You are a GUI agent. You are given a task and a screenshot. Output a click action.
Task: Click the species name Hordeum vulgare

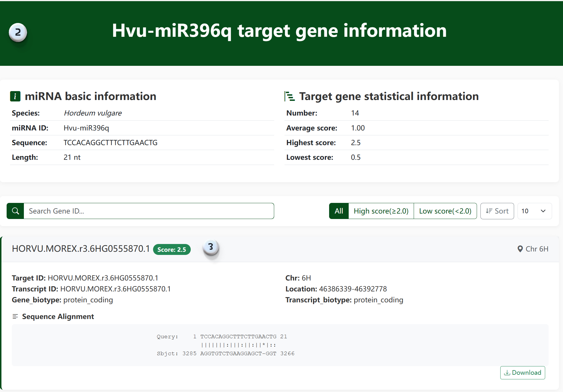click(x=93, y=113)
